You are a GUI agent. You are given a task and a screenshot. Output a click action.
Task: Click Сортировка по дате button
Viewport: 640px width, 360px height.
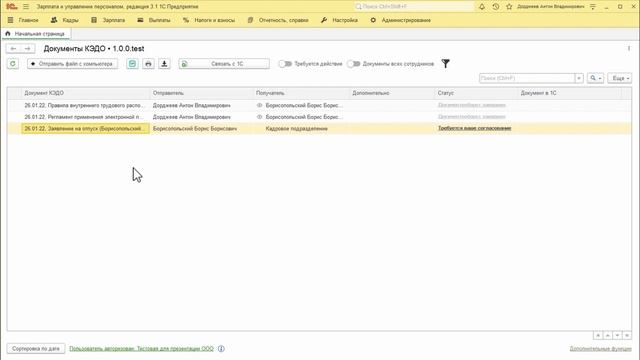pyautogui.click(x=36, y=349)
